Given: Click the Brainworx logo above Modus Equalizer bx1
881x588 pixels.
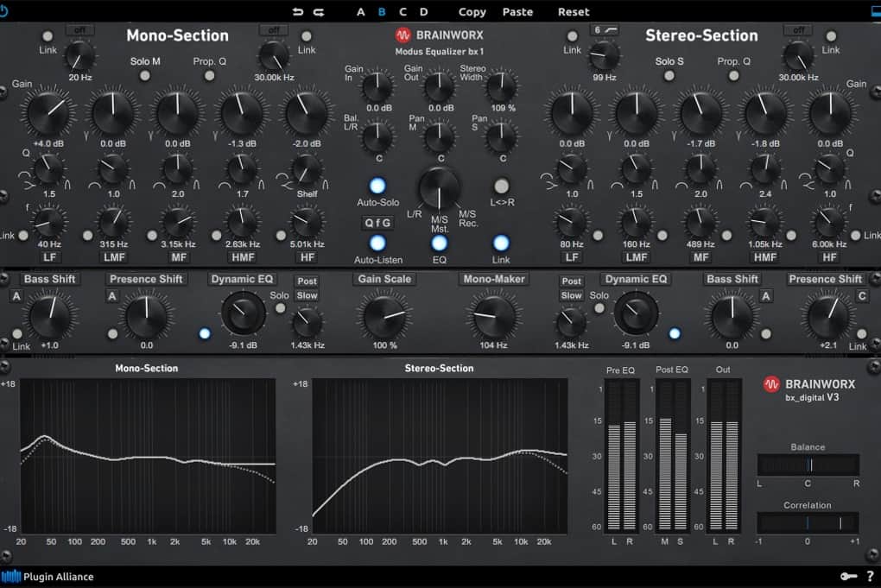Looking at the screenshot, I should (x=402, y=35).
